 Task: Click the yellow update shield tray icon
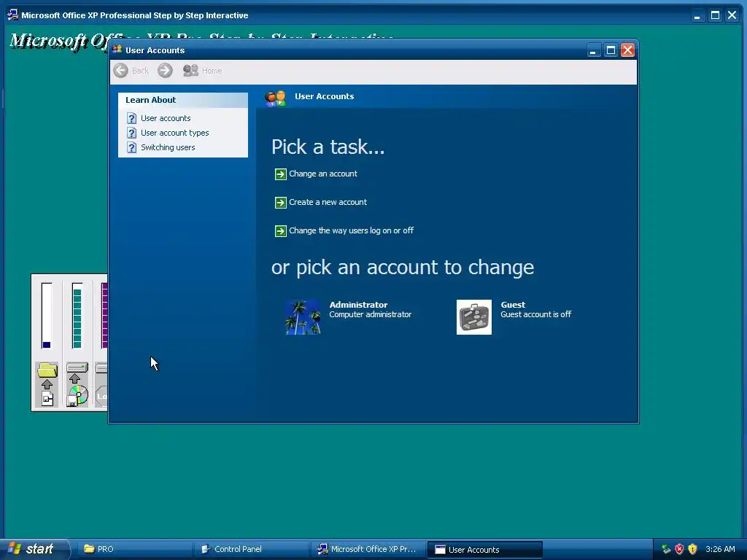693,550
